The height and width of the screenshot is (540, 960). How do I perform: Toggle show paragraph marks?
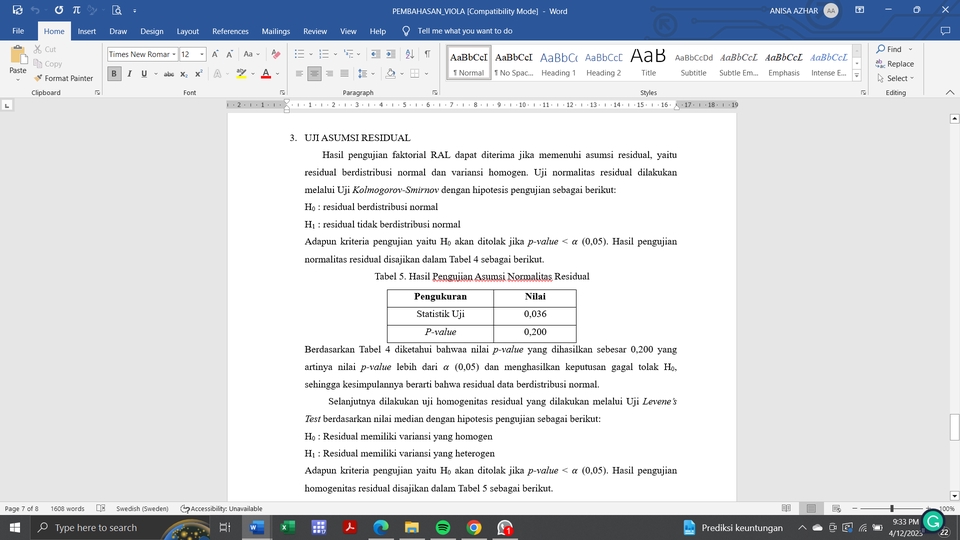coord(427,54)
